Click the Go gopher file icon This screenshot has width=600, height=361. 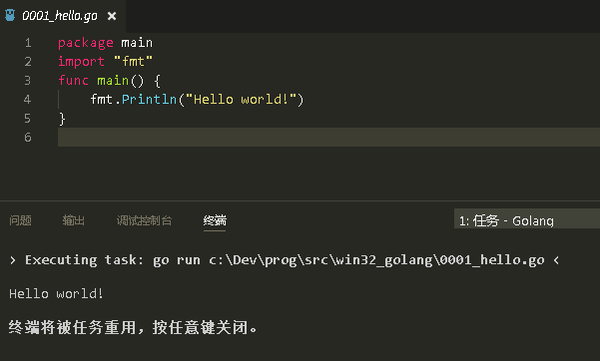[10, 15]
